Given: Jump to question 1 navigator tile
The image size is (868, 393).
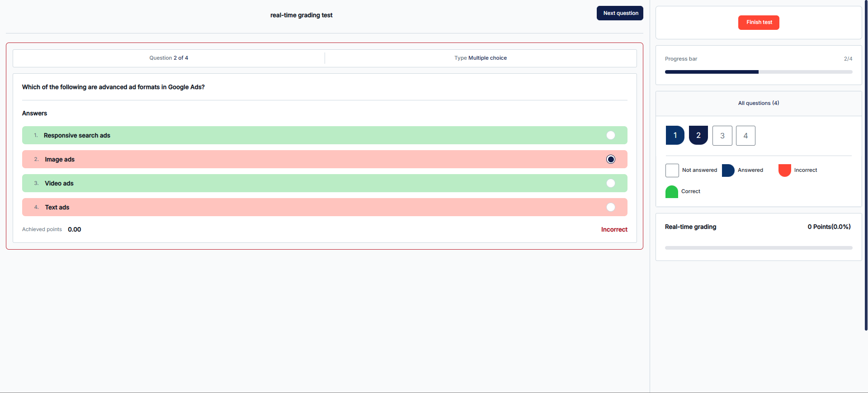Looking at the screenshot, I should 675,135.
